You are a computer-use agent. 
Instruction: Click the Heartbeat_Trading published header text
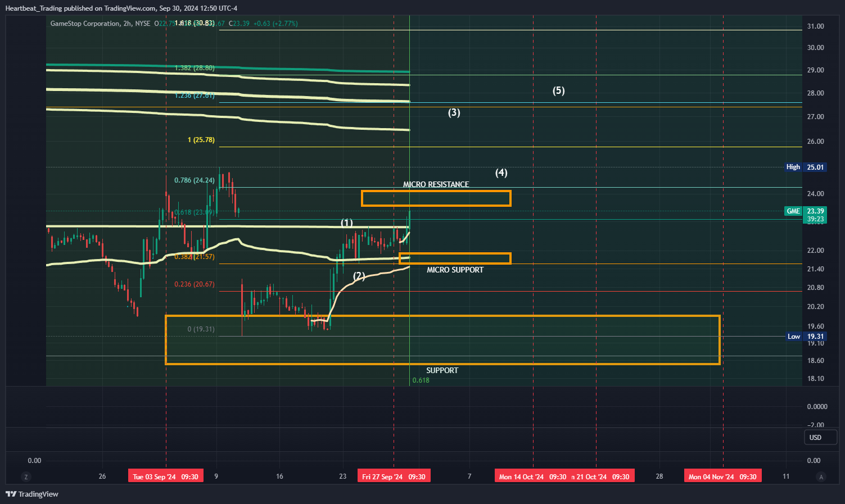pyautogui.click(x=121, y=8)
